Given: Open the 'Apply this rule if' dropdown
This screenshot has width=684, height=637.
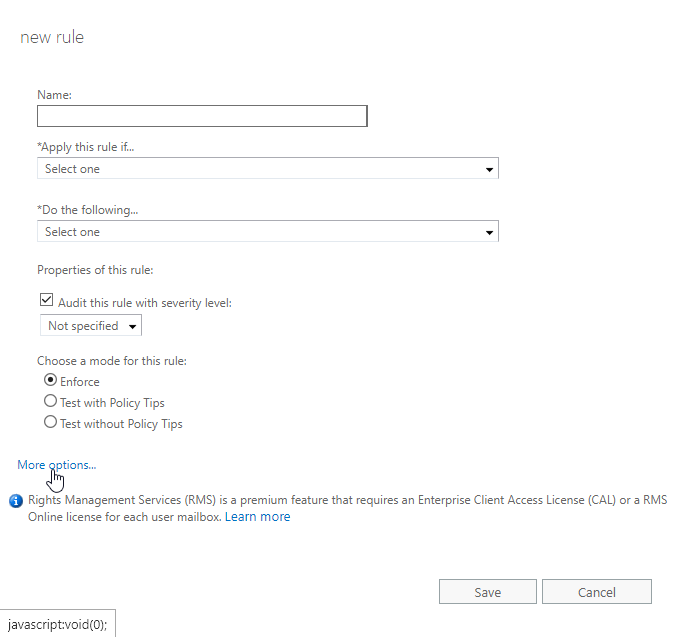Looking at the screenshot, I should pos(267,169).
